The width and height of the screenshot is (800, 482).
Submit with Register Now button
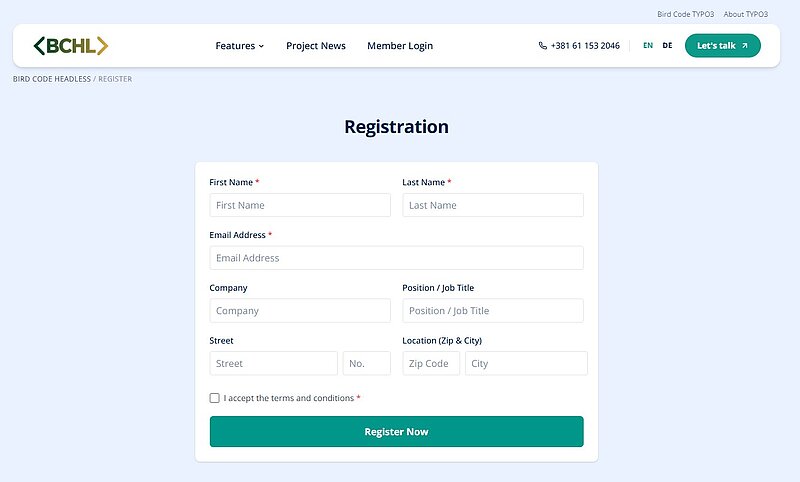pyautogui.click(x=396, y=432)
